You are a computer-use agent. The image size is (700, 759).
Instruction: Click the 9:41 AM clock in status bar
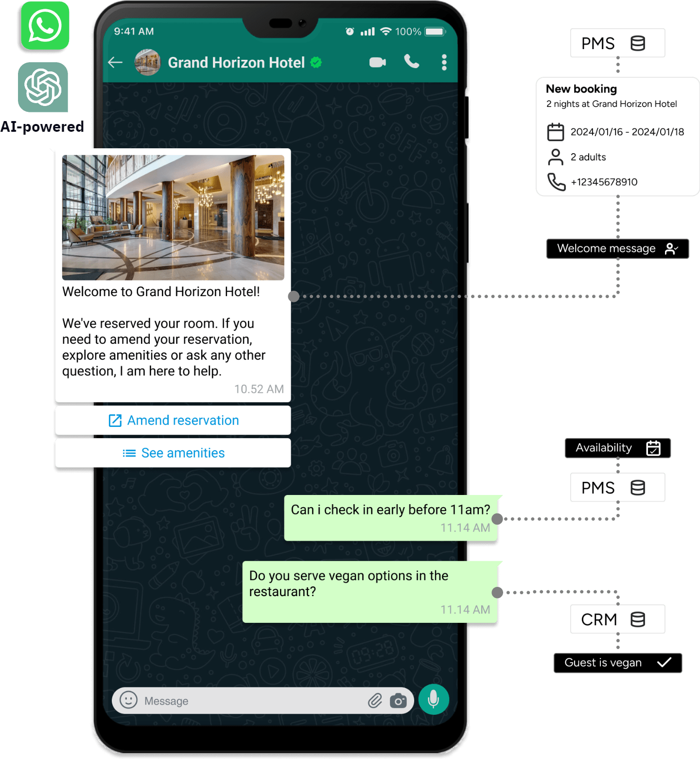134,31
